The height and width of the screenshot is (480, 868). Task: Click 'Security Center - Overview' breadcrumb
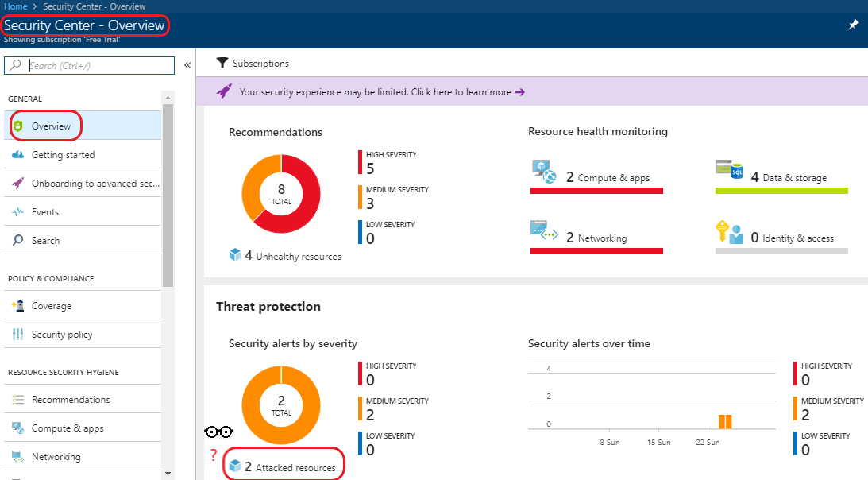coord(95,6)
